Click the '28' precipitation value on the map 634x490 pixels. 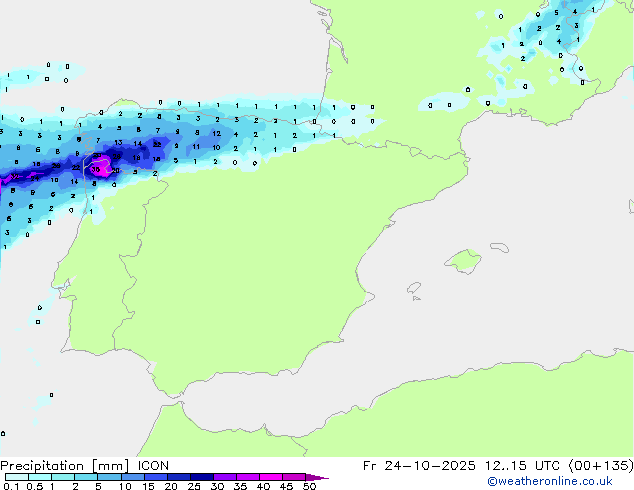click(x=116, y=156)
